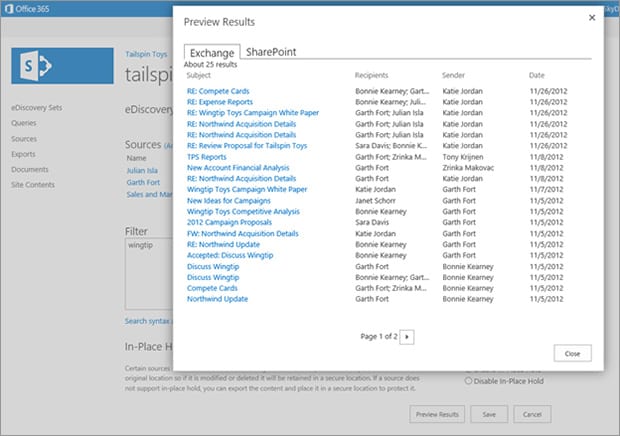
Task: Open Queries in left navigation
Action: (24, 123)
